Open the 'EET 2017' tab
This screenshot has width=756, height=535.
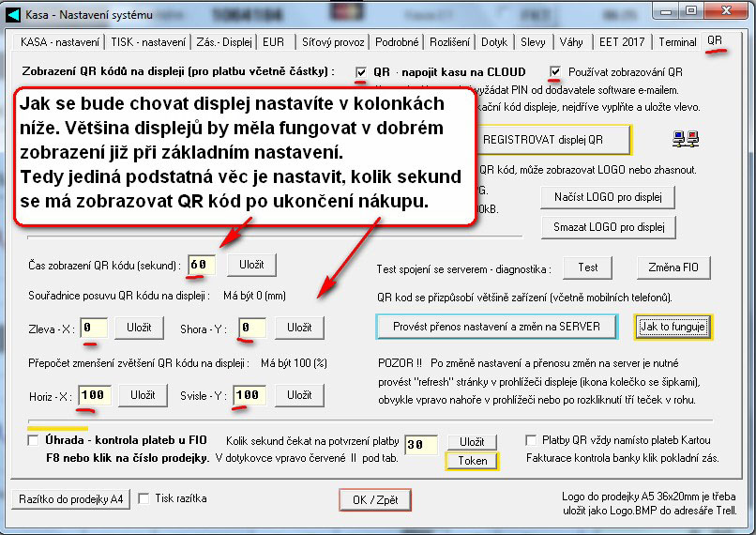point(620,42)
